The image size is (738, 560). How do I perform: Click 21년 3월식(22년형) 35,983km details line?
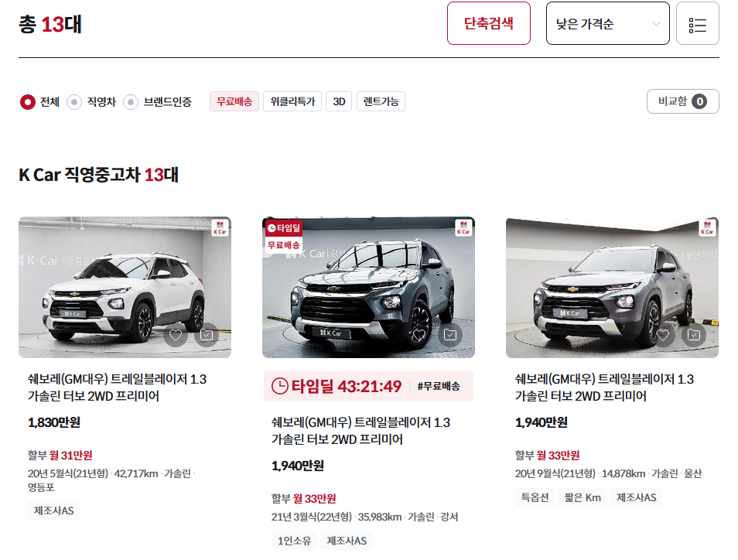365,517
